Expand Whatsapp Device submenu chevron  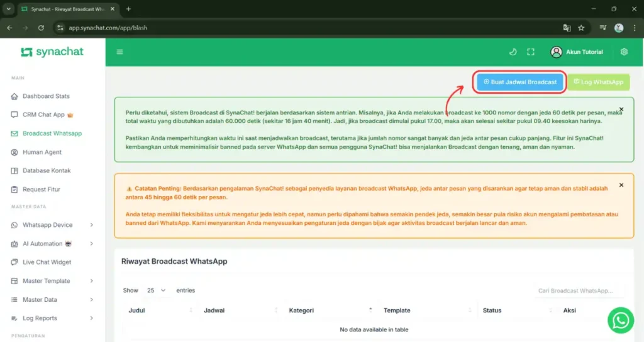click(x=92, y=225)
